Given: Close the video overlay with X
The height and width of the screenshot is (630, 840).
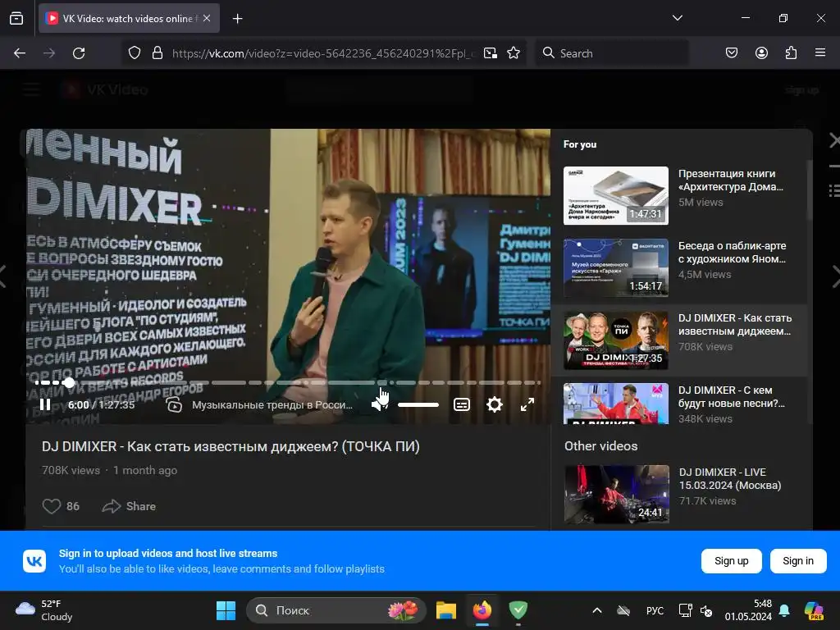Looking at the screenshot, I should click(834, 141).
